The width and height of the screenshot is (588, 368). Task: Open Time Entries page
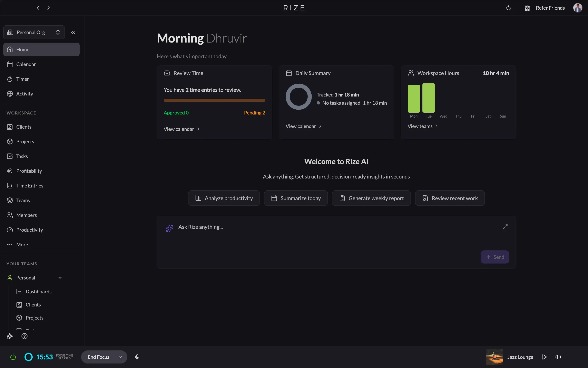(41, 186)
